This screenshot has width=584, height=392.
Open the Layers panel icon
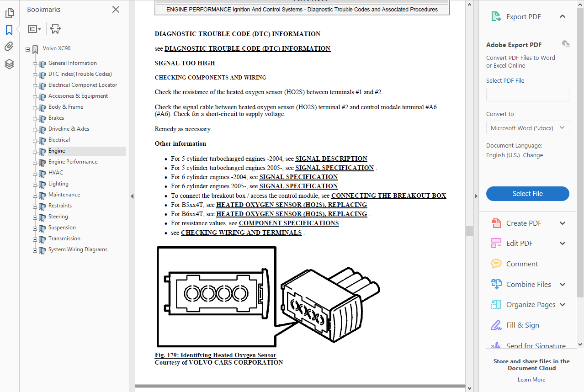pos(9,64)
